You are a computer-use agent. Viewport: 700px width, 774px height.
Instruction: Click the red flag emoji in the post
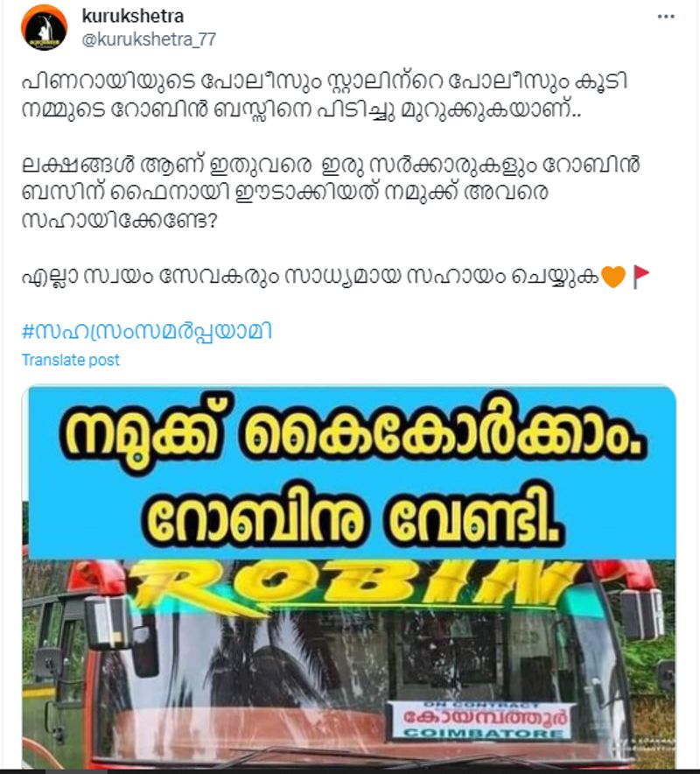coord(640,277)
